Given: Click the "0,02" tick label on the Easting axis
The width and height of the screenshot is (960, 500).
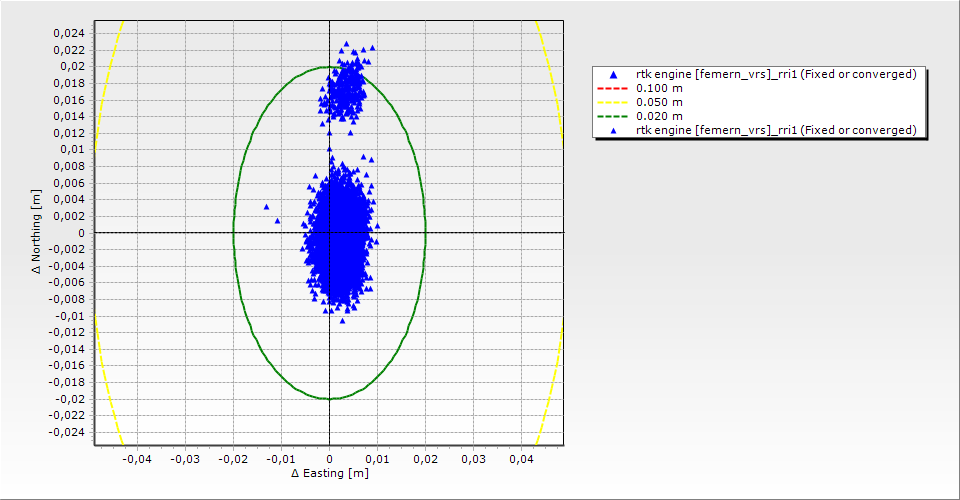Looking at the screenshot, I should (x=425, y=459).
